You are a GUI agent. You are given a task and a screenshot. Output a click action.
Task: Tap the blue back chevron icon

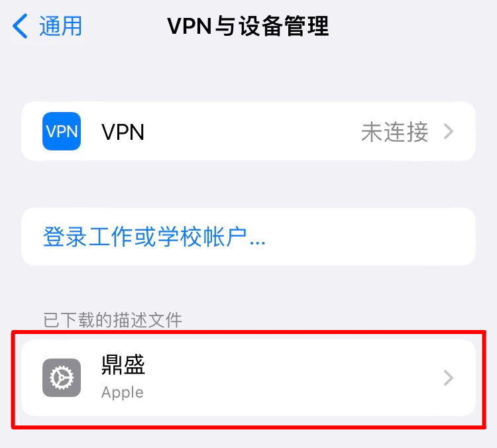click(x=21, y=26)
